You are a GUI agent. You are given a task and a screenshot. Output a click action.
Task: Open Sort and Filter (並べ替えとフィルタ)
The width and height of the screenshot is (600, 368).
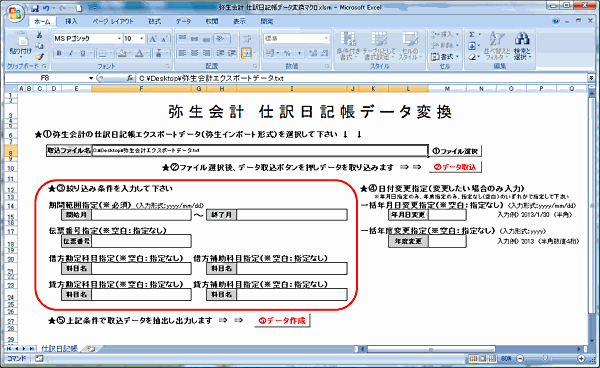(x=497, y=46)
